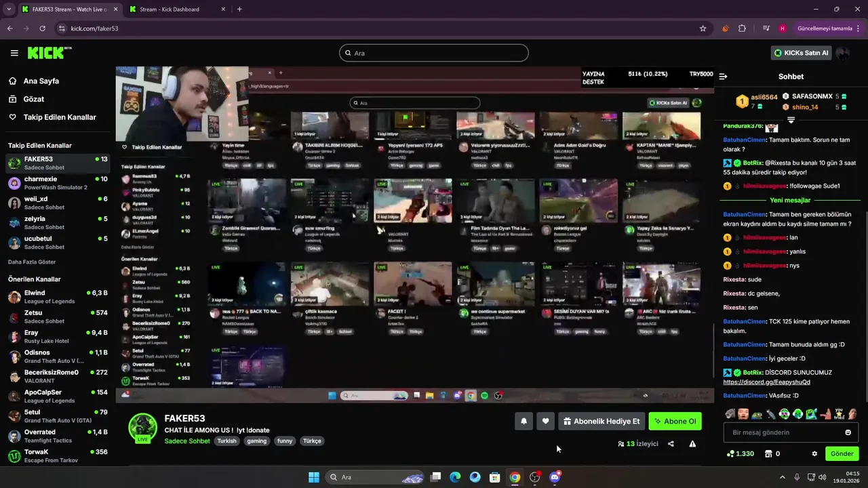Open Zetsu recommended channel

pos(58,317)
